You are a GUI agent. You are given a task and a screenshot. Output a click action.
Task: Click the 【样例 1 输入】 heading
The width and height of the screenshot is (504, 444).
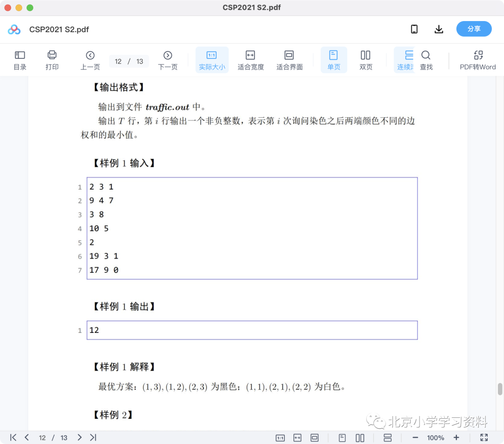[x=124, y=163]
